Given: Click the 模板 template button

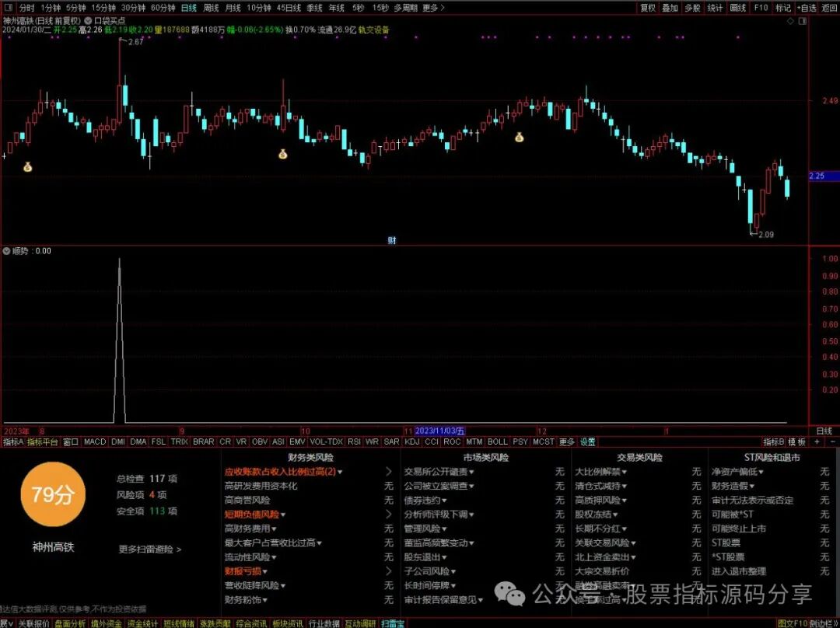Looking at the screenshot, I should (796, 441).
